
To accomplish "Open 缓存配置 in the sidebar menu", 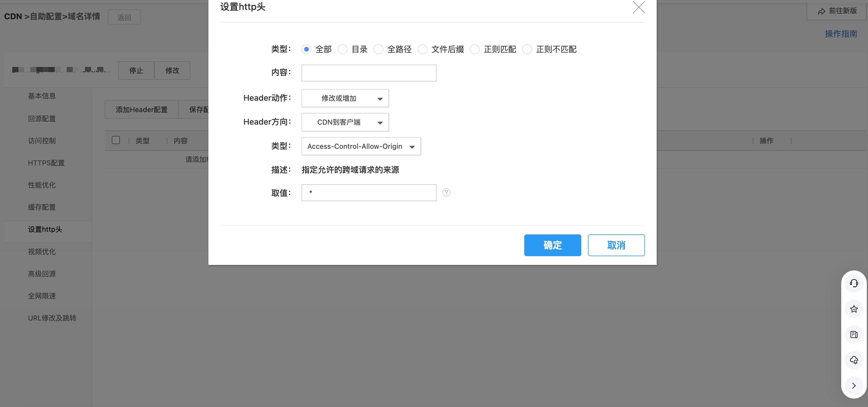I will tap(42, 207).
